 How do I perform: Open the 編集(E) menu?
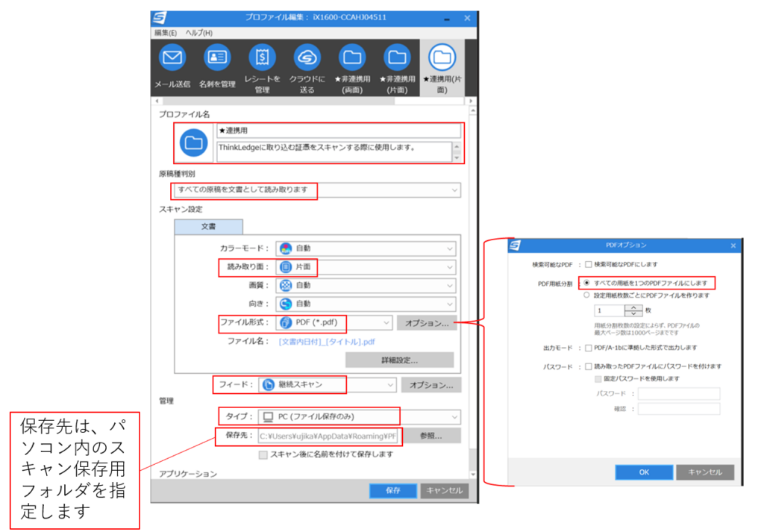(x=166, y=33)
